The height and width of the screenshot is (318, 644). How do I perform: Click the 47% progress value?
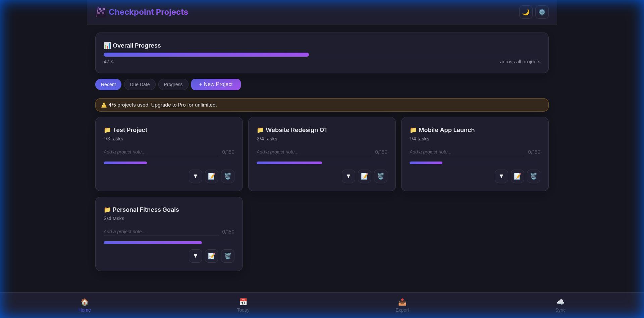[x=109, y=62]
